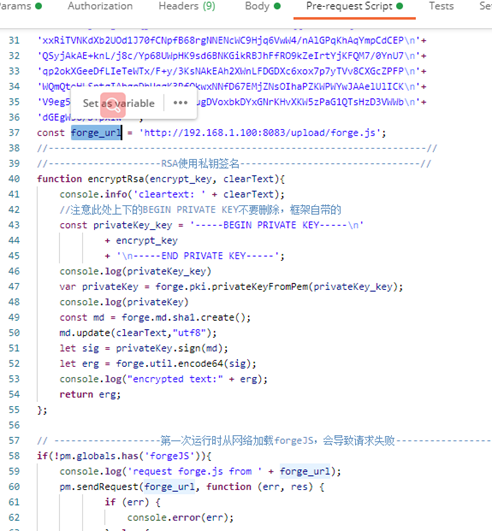Viewport: 492px width, 531px height.
Task: Click the closing '};' on line 55
Action: point(42,410)
